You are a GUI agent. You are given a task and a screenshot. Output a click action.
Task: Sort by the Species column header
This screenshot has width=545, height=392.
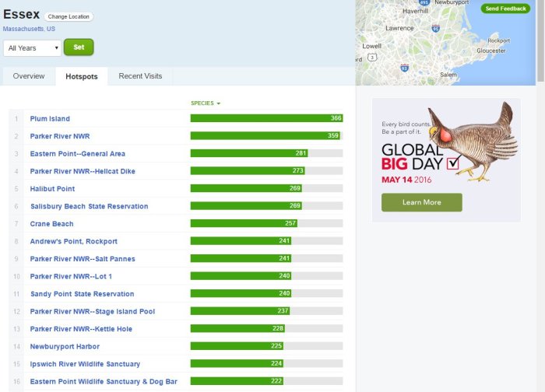click(x=206, y=103)
